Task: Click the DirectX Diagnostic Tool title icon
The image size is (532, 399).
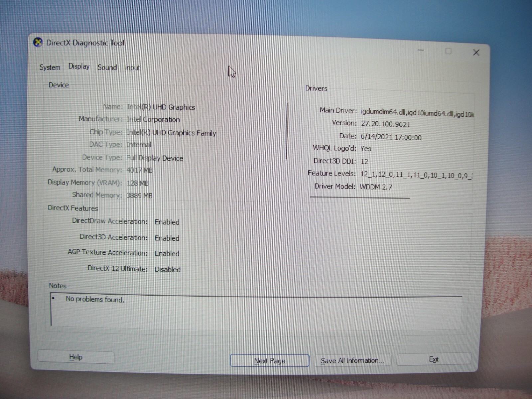Action: click(x=38, y=43)
